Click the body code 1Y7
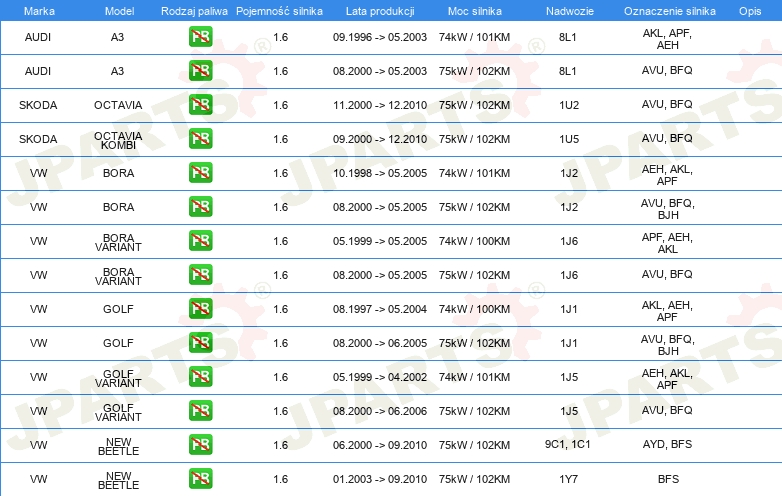Image resolution: width=782 pixels, height=496 pixels. (x=569, y=479)
